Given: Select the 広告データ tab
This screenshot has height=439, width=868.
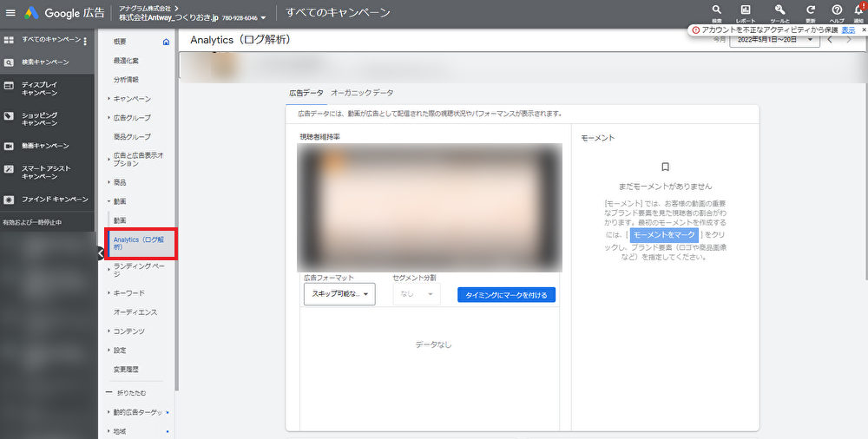Looking at the screenshot, I should 306,92.
